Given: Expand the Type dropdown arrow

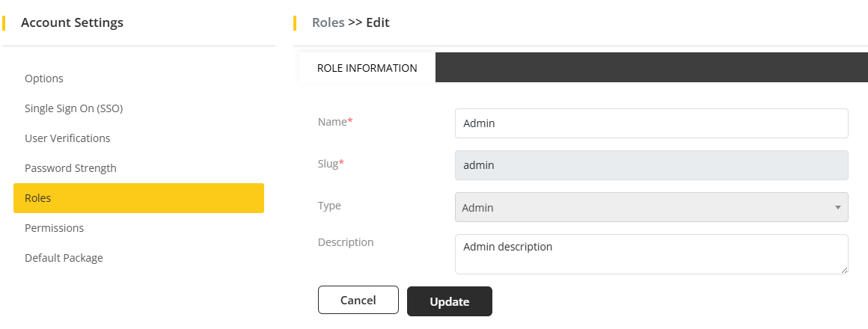Looking at the screenshot, I should click(x=837, y=207).
